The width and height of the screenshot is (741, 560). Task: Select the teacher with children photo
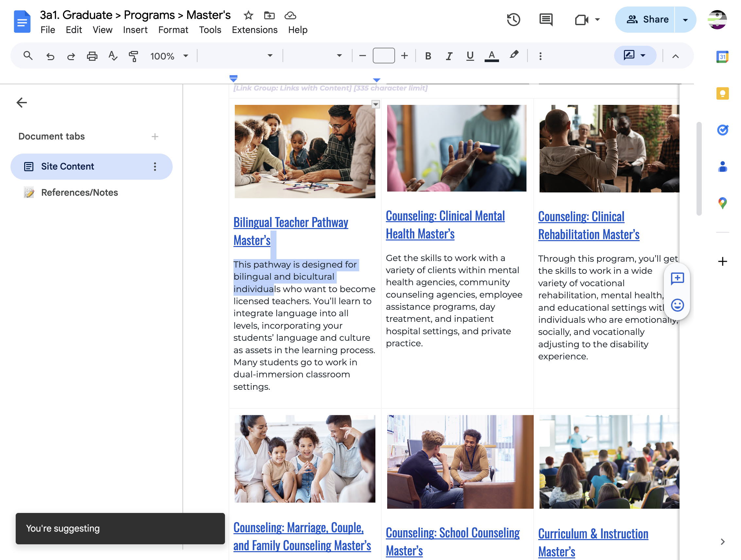pos(305,151)
